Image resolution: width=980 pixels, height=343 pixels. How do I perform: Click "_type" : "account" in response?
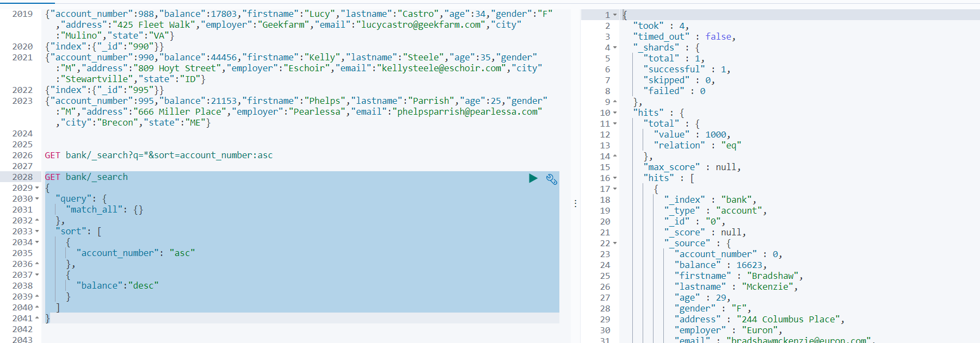pos(716,211)
